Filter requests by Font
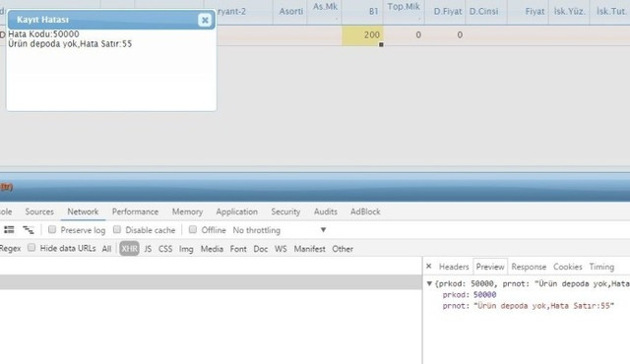The height and width of the screenshot is (364, 630). point(238,249)
